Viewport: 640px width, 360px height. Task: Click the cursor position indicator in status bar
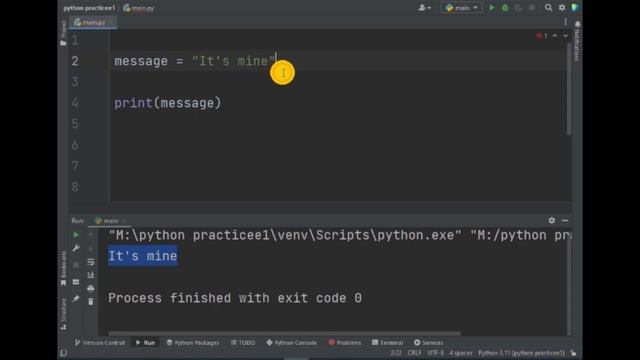pyautogui.click(x=396, y=353)
